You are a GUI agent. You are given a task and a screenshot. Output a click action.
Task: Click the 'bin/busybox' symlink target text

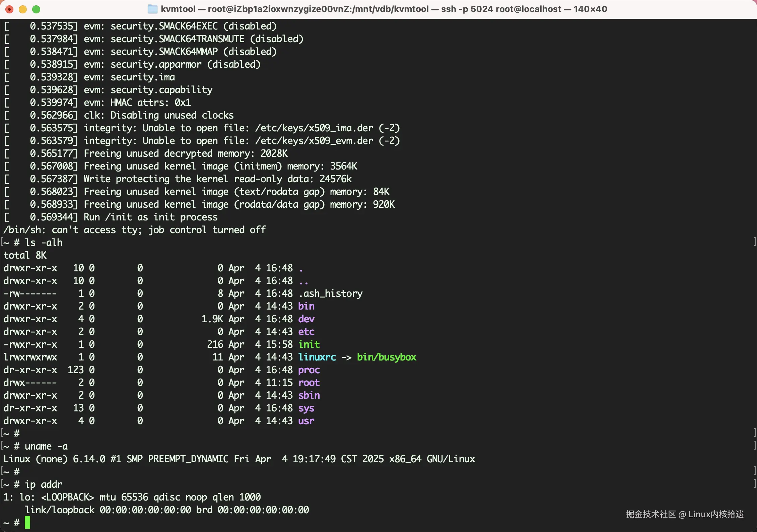386,357
